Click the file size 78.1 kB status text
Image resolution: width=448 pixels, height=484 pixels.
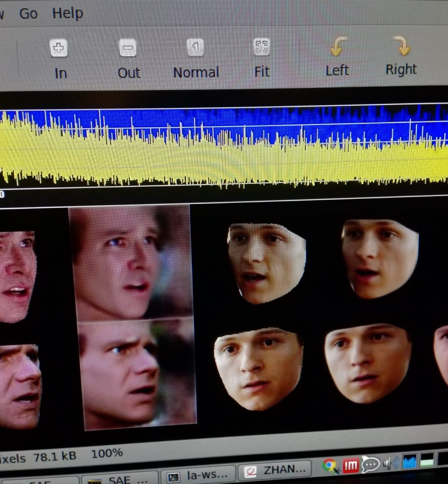point(54,457)
